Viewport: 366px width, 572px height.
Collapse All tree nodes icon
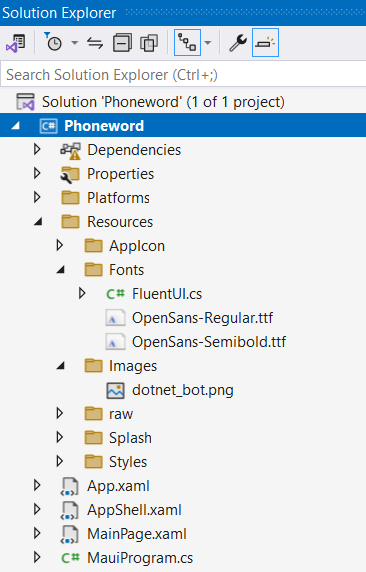coord(122,43)
